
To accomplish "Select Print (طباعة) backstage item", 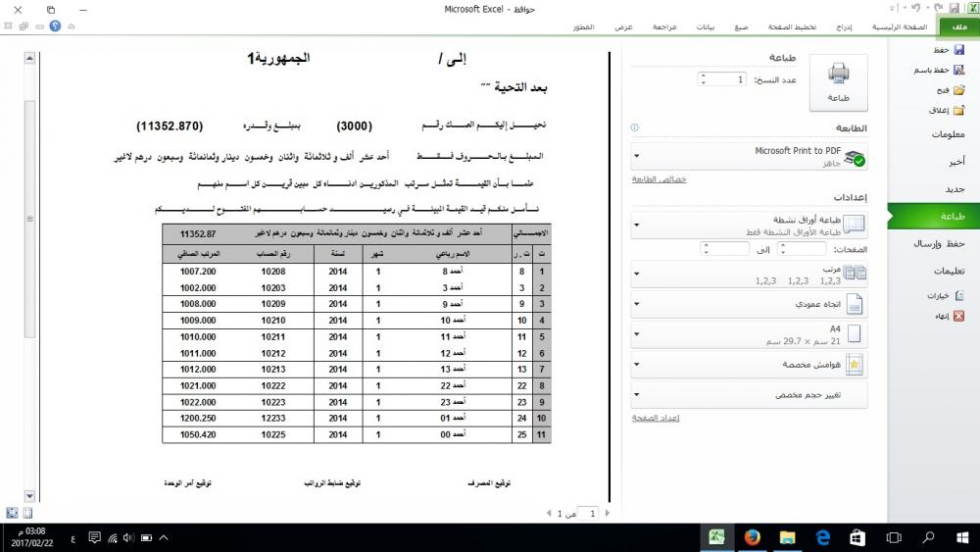I will point(934,217).
